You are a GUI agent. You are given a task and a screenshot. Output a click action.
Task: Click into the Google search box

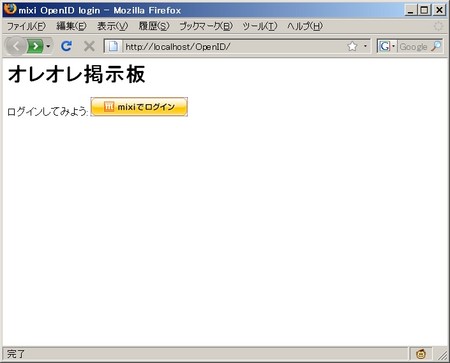(x=413, y=47)
